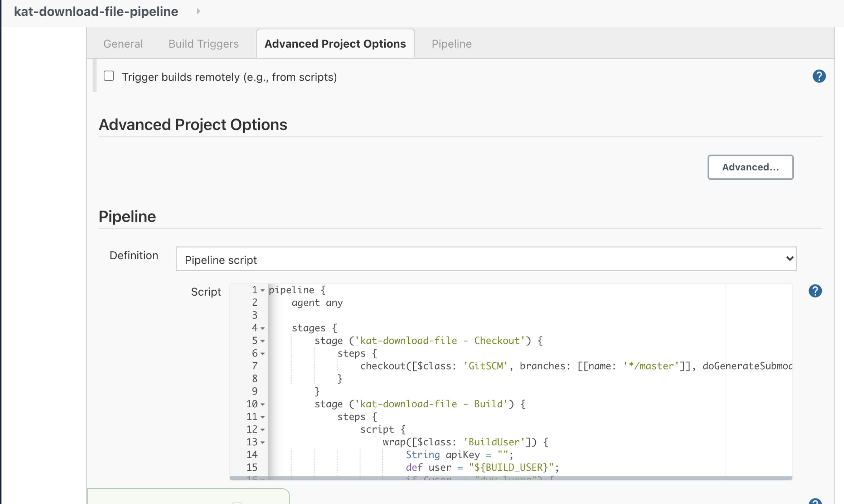The height and width of the screenshot is (504, 844).
Task: Click line number 14 in gutter
Action: click(252, 455)
